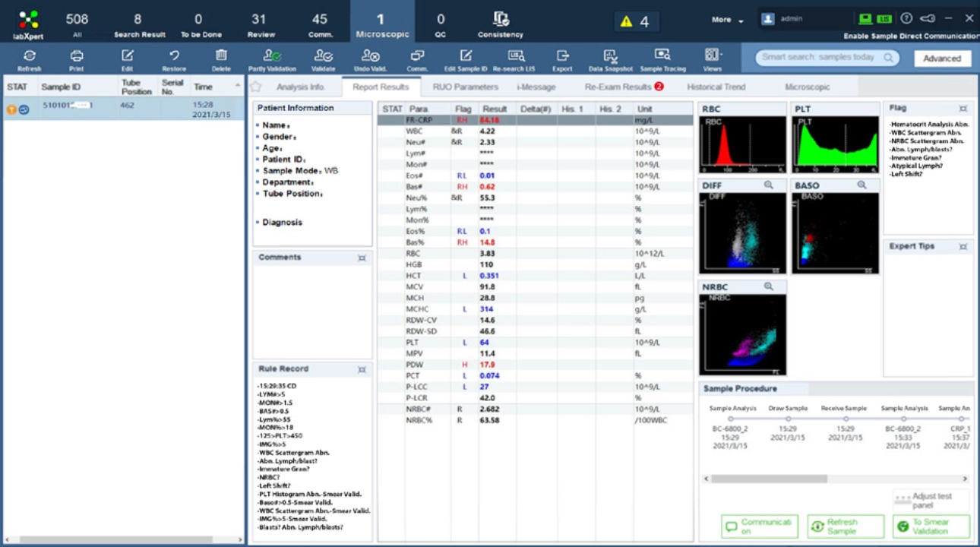Viewport: 980px width, 547px height.
Task: Switch to the Historical Trend tab
Action: [716, 87]
